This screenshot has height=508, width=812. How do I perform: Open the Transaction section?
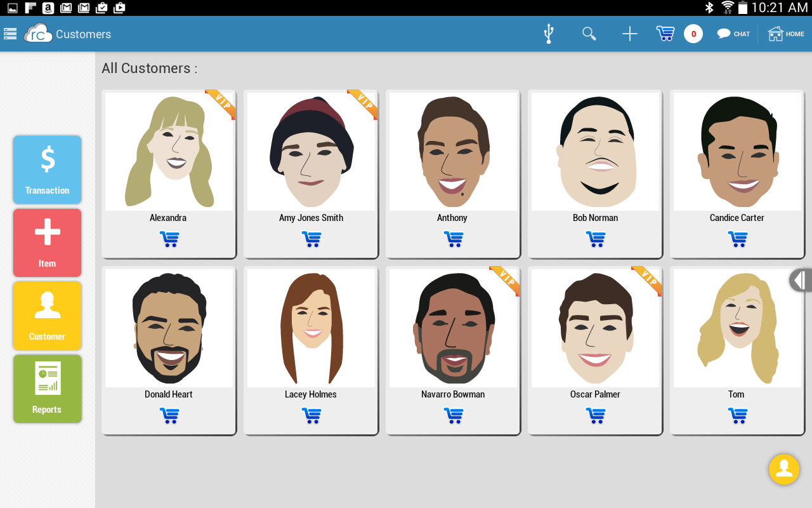click(48, 170)
